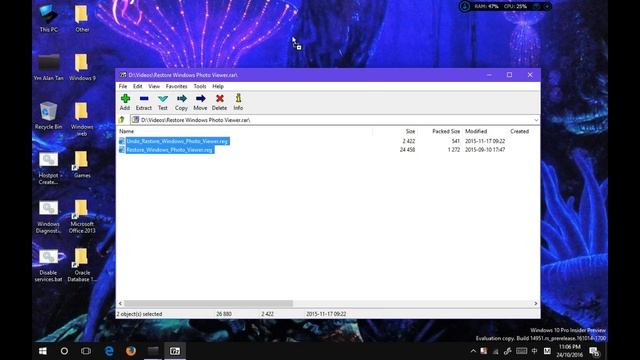Open the Edit menu
Viewport: 640px width, 360px height.
[138, 86]
